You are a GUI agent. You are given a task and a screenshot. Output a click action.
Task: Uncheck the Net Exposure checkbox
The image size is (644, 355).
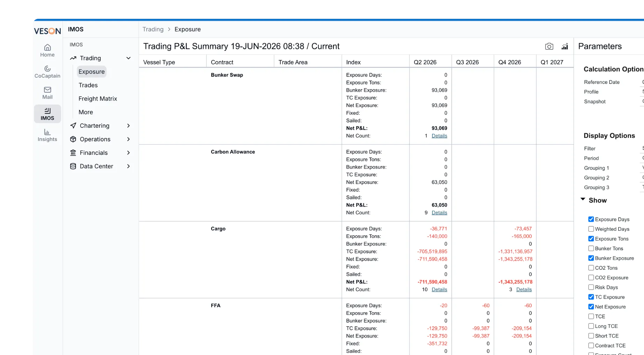(591, 307)
